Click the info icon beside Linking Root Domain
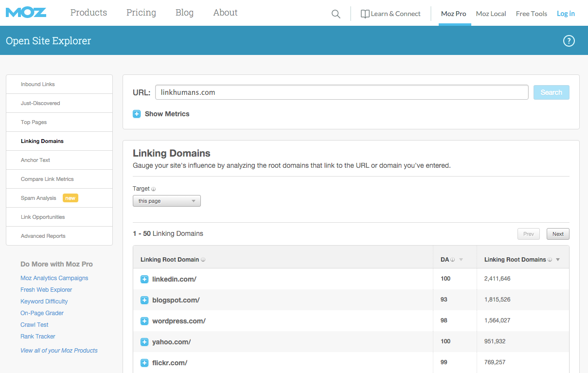 [x=203, y=260]
